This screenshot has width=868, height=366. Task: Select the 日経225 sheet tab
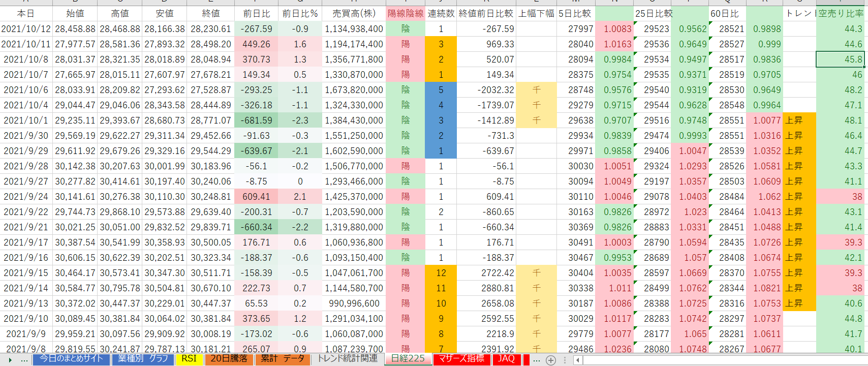point(408,359)
